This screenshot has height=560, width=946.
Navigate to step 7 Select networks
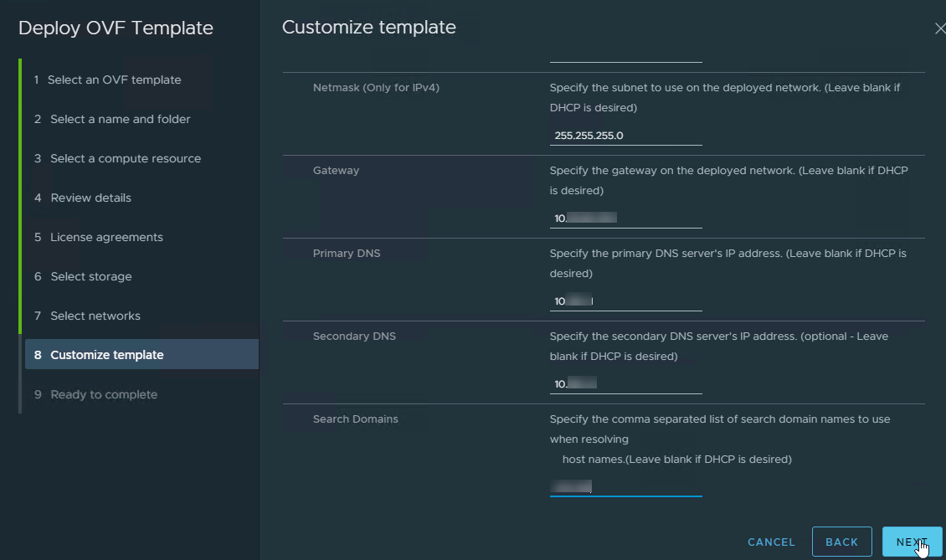point(95,316)
